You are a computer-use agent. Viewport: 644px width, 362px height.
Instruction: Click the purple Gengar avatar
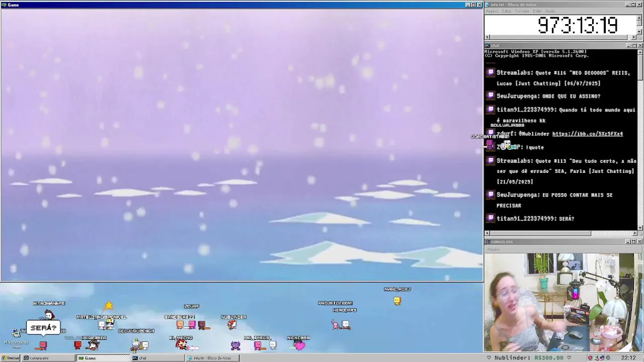tap(235, 345)
